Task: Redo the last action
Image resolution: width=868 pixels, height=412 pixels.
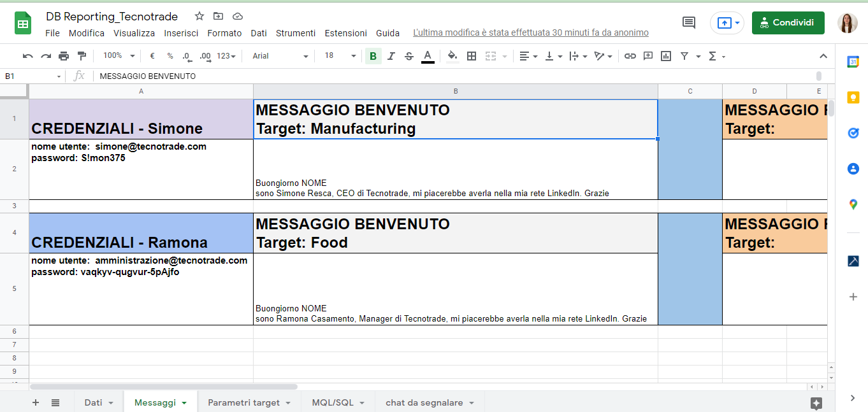Action: click(x=46, y=56)
